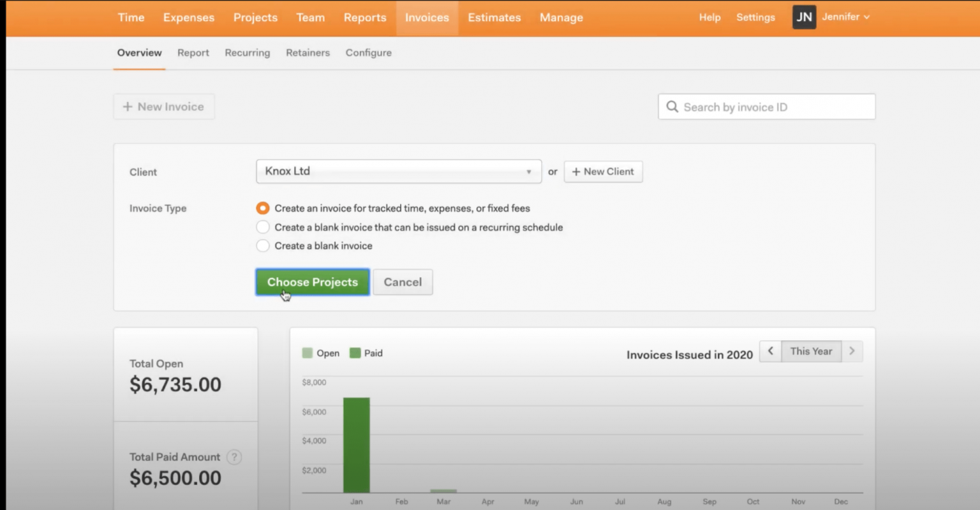The width and height of the screenshot is (980, 510).
Task: Click the search magnifier icon
Action: click(x=672, y=107)
